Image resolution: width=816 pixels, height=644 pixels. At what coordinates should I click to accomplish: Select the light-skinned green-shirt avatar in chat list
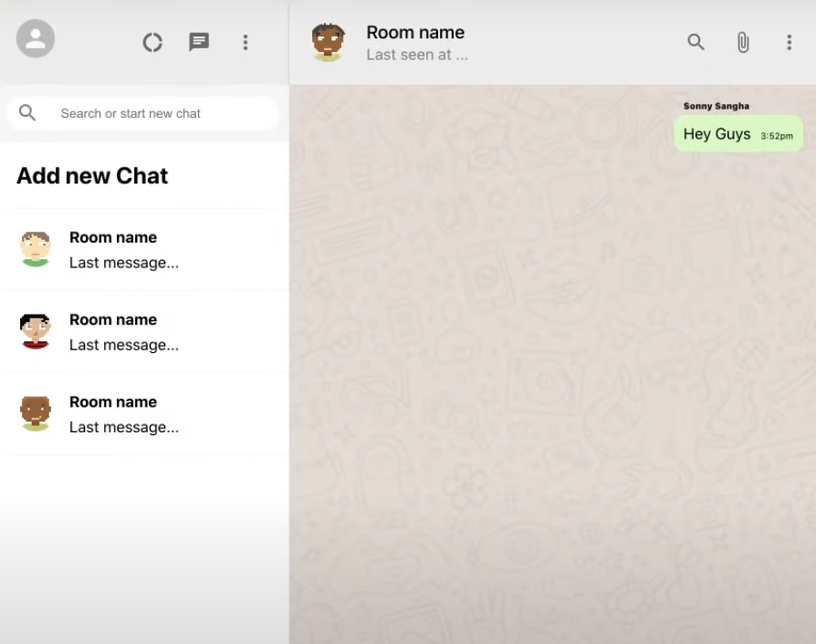click(x=36, y=249)
